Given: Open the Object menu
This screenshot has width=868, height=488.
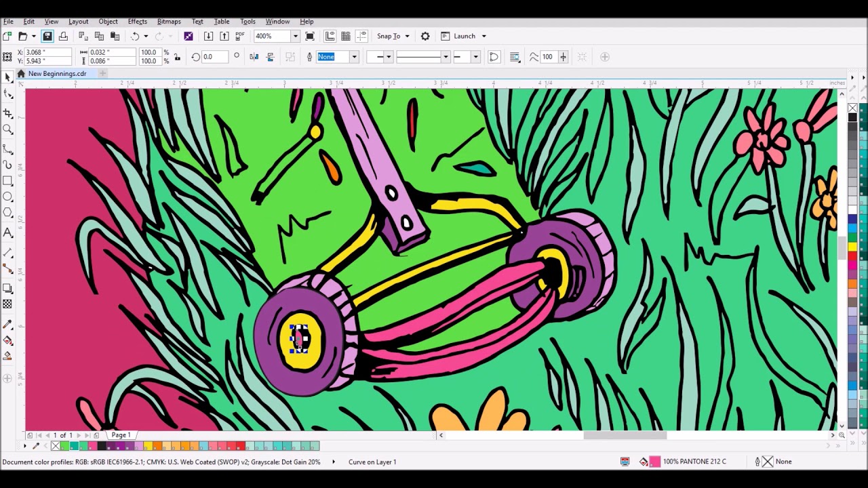Looking at the screenshot, I should [108, 21].
